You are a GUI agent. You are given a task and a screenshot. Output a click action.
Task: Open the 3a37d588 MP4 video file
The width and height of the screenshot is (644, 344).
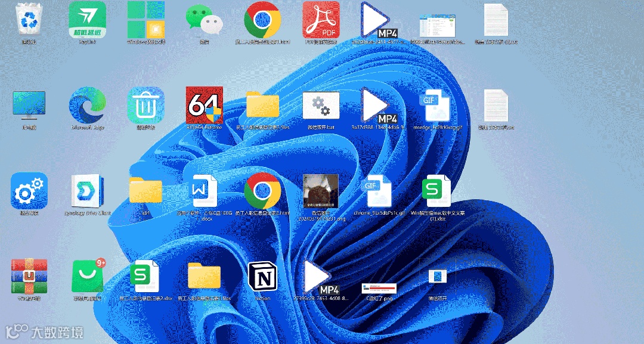379,106
